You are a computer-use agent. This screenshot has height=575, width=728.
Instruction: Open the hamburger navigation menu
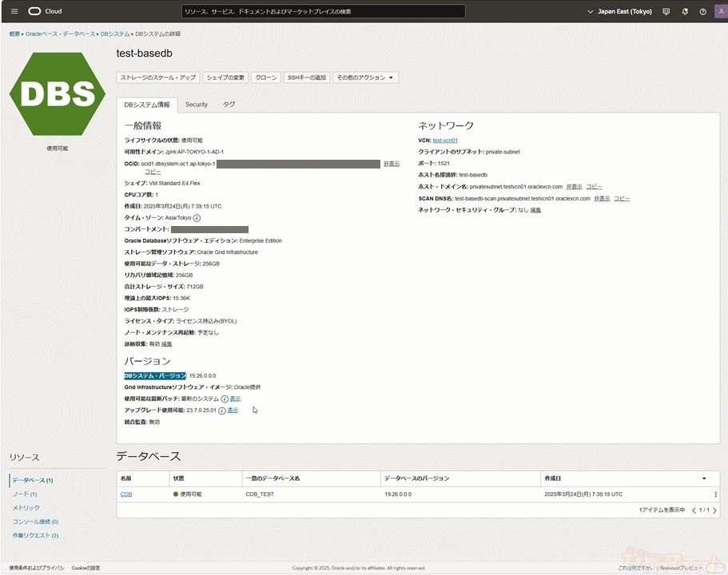point(14,11)
